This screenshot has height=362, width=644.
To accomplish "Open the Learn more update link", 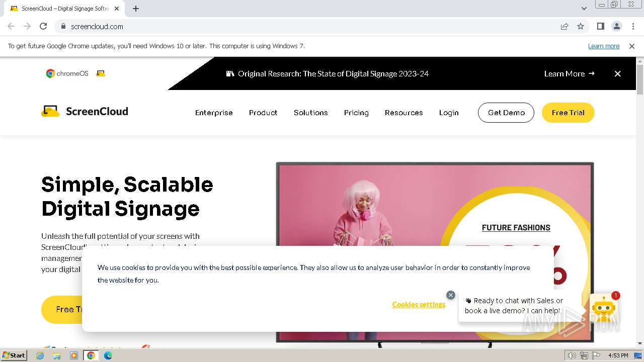I will tap(604, 46).
